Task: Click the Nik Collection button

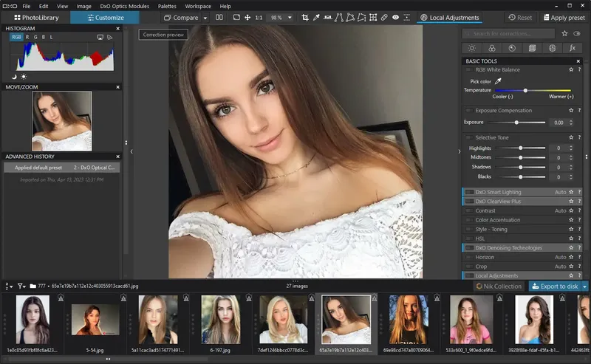Action: [x=499, y=286]
